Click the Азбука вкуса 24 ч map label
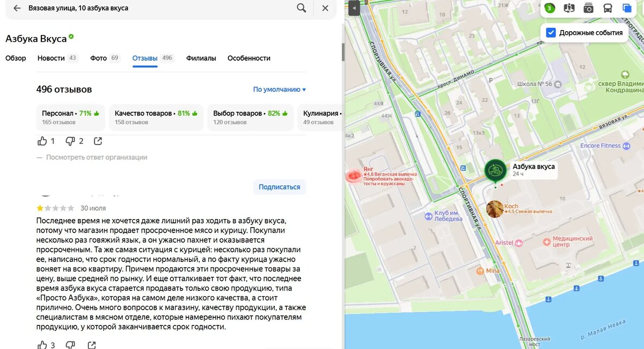 coord(533,170)
